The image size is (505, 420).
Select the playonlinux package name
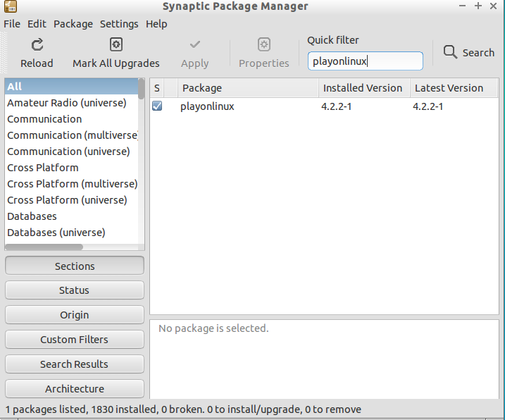pyautogui.click(x=207, y=106)
